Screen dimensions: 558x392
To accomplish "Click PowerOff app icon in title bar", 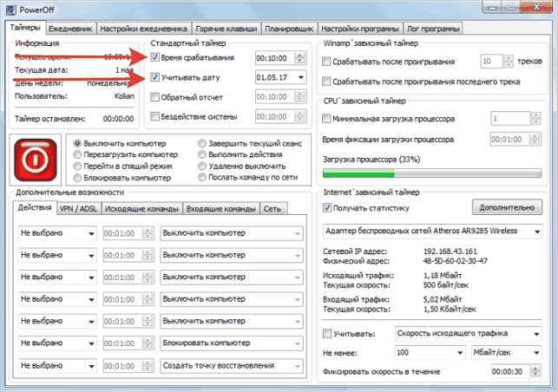I will point(10,10).
